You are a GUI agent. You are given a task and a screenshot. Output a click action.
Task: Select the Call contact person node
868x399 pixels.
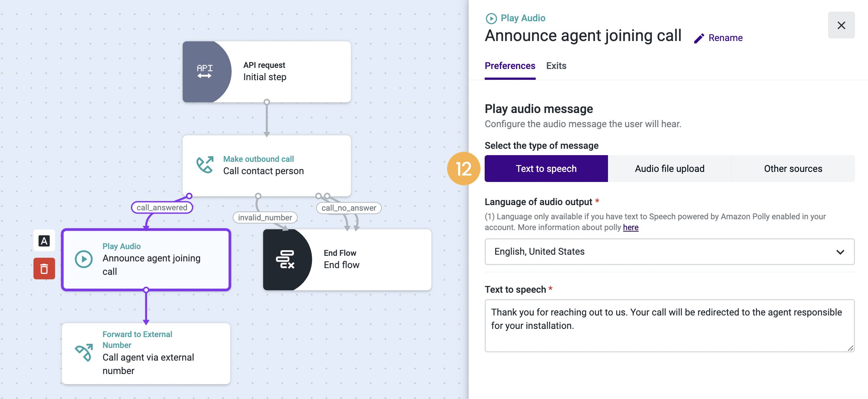tap(267, 166)
